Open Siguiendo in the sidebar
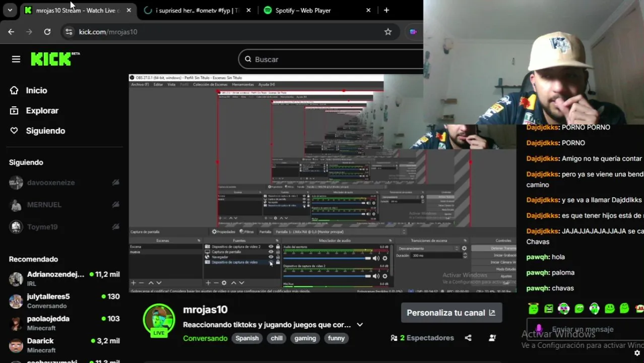This screenshot has width=644, height=363. coord(38,131)
